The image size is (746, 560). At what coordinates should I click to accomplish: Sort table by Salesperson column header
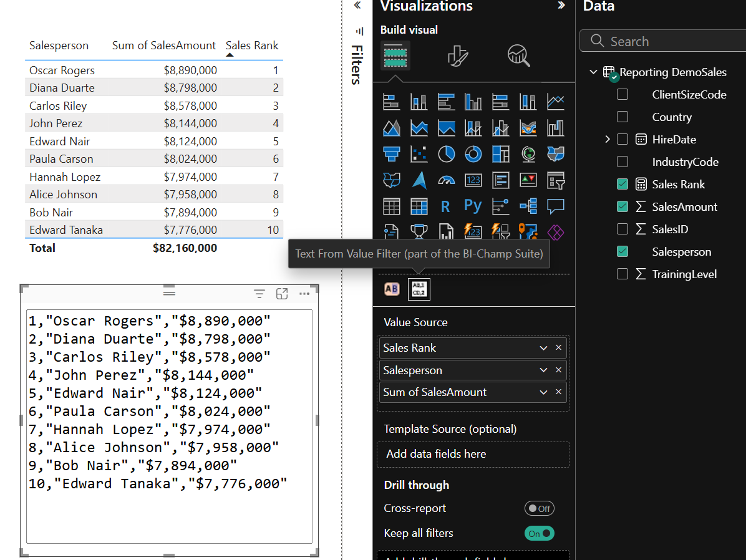click(x=59, y=45)
